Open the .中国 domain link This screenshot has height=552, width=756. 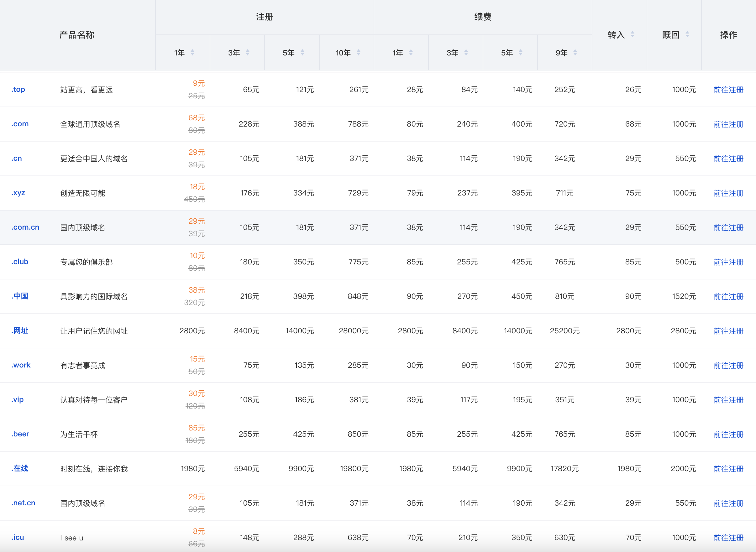(20, 296)
